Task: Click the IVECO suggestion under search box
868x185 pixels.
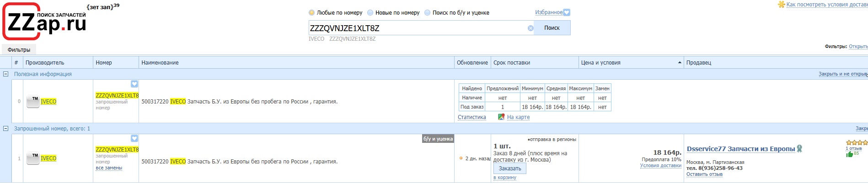Action: [x=316, y=39]
